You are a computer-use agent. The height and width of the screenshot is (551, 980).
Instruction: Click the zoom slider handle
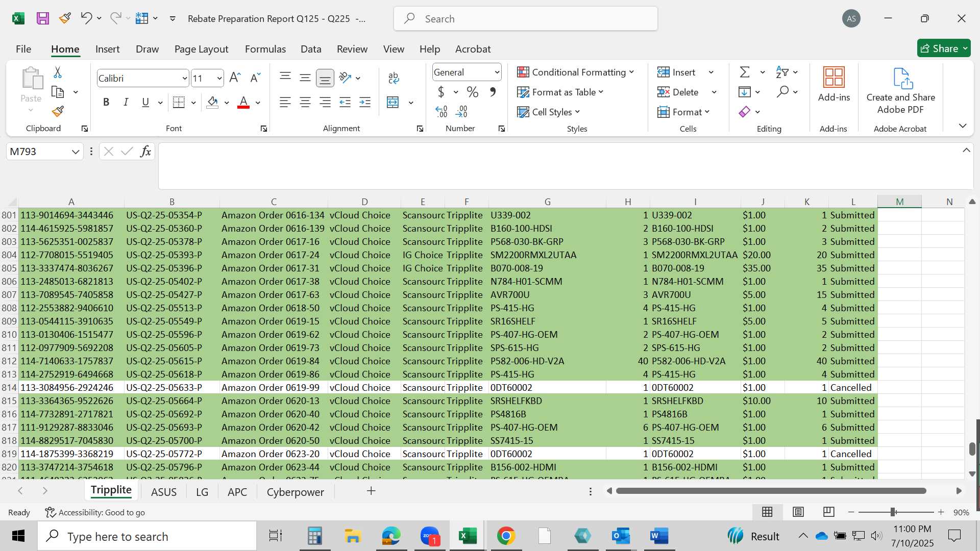point(893,512)
